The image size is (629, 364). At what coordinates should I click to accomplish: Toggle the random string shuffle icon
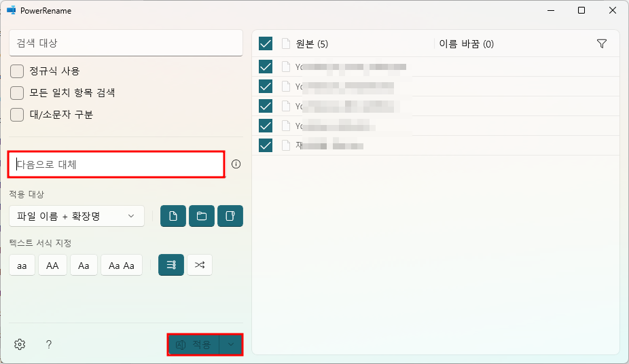(x=200, y=265)
